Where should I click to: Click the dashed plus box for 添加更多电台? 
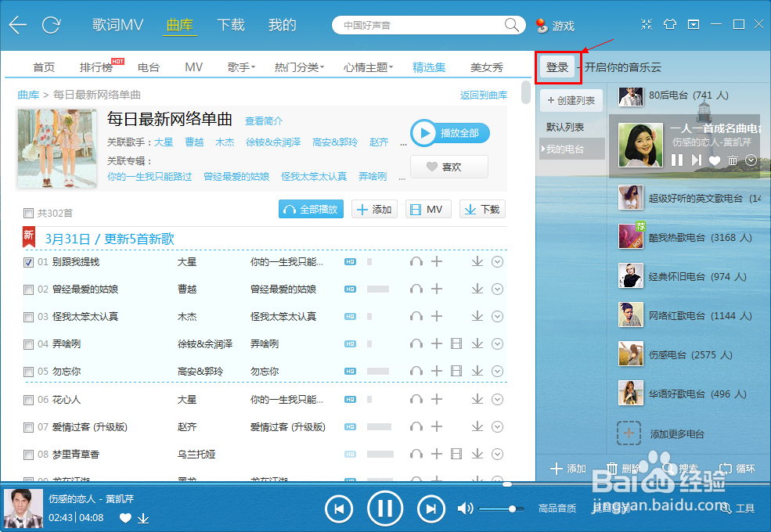tap(629, 433)
